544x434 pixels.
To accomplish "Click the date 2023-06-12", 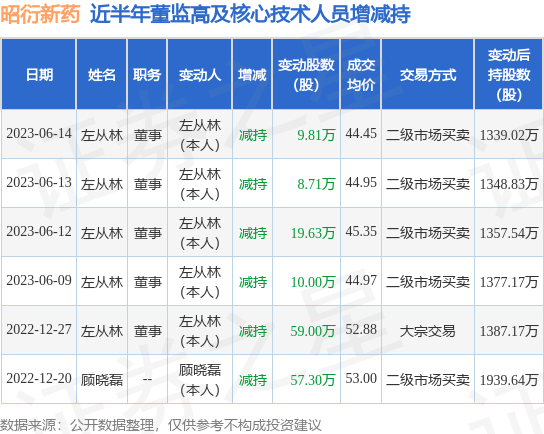I will 39,232.
